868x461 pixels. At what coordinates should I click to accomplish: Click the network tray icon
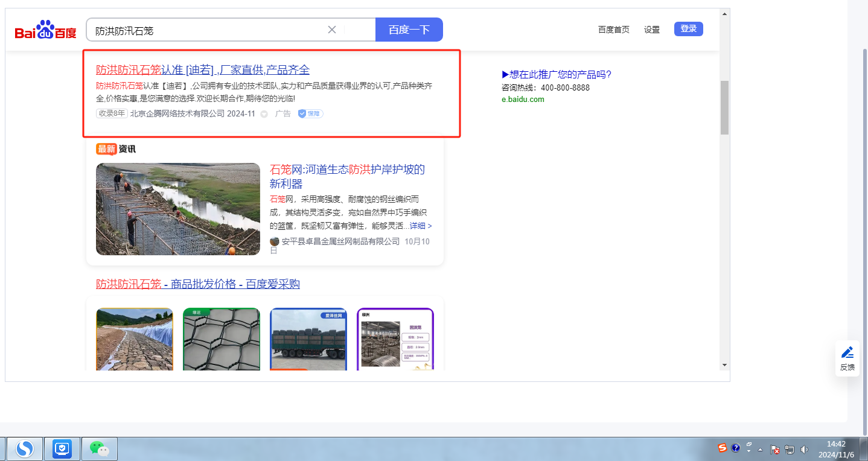tap(790, 449)
